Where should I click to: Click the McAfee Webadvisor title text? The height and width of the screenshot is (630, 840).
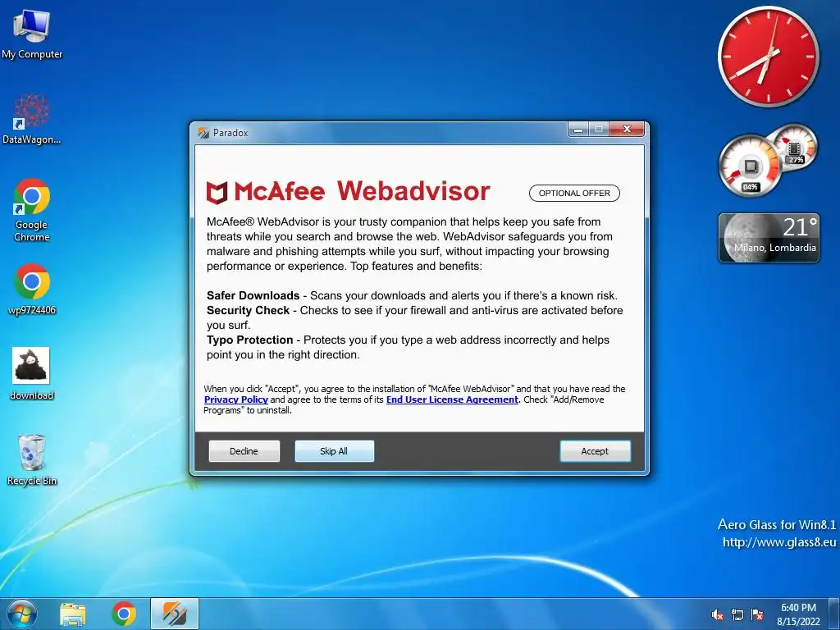pyautogui.click(x=362, y=191)
